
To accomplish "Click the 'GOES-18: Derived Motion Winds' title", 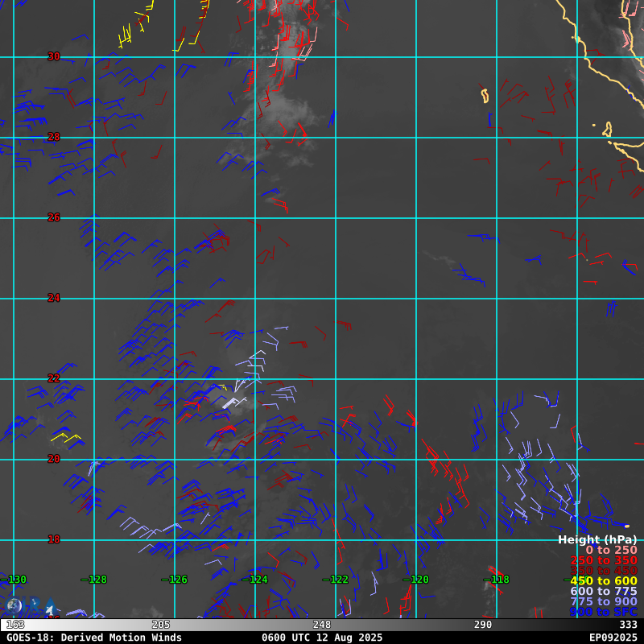I will click(x=94, y=638).
